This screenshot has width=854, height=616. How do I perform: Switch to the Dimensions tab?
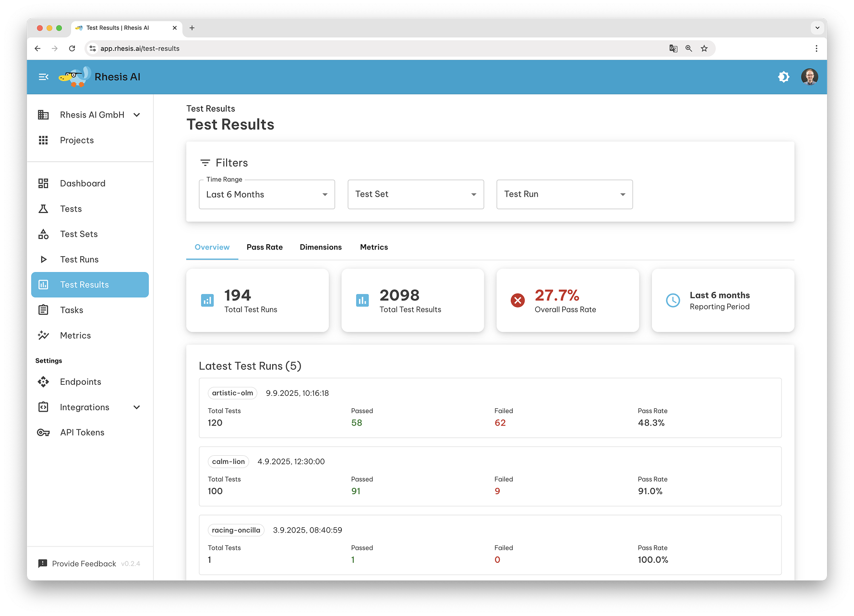320,247
